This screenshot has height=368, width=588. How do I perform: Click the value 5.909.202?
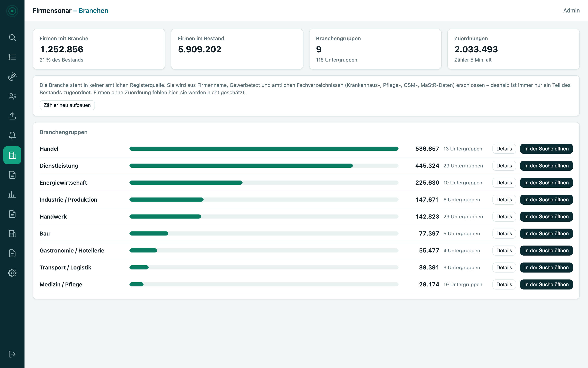(199, 49)
